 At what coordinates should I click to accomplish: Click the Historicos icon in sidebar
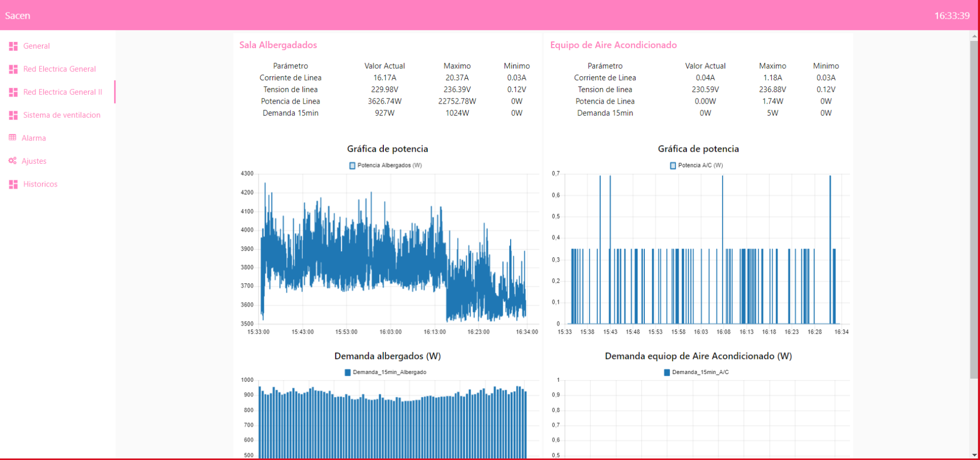[x=13, y=184]
